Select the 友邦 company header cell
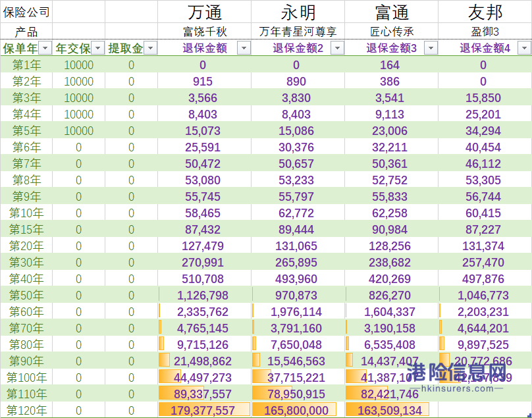 pyautogui.click(x=485, y=13)
